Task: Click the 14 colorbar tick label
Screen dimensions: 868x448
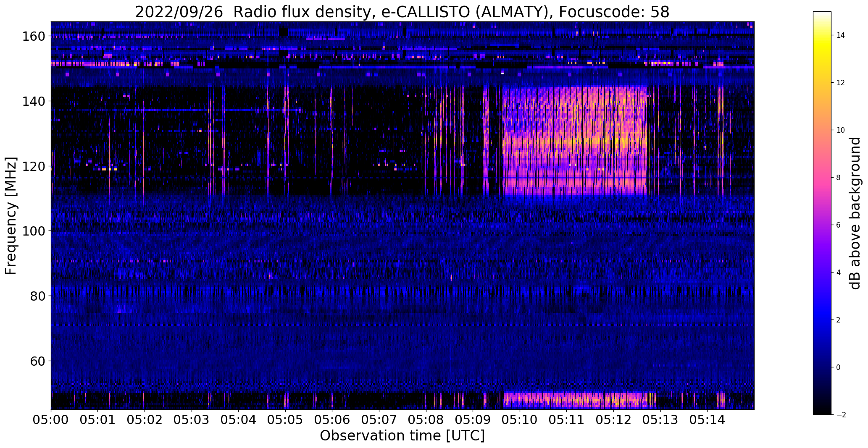Action: tap(841, 35)
